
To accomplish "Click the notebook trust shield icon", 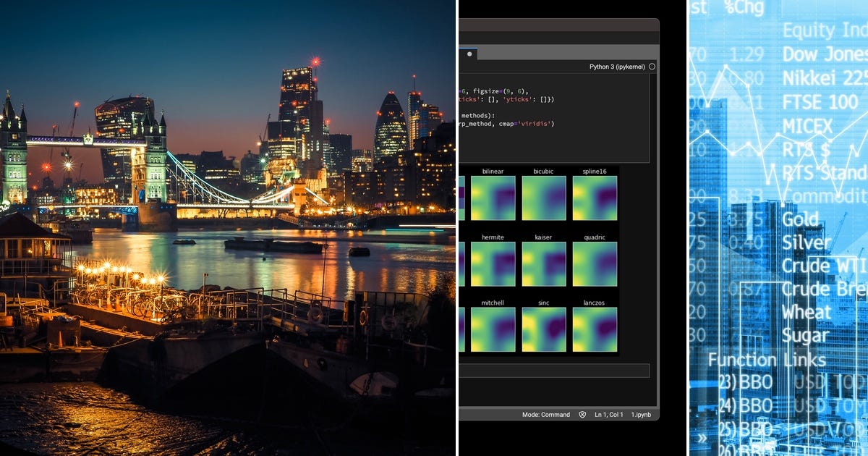I will (582, 415).
